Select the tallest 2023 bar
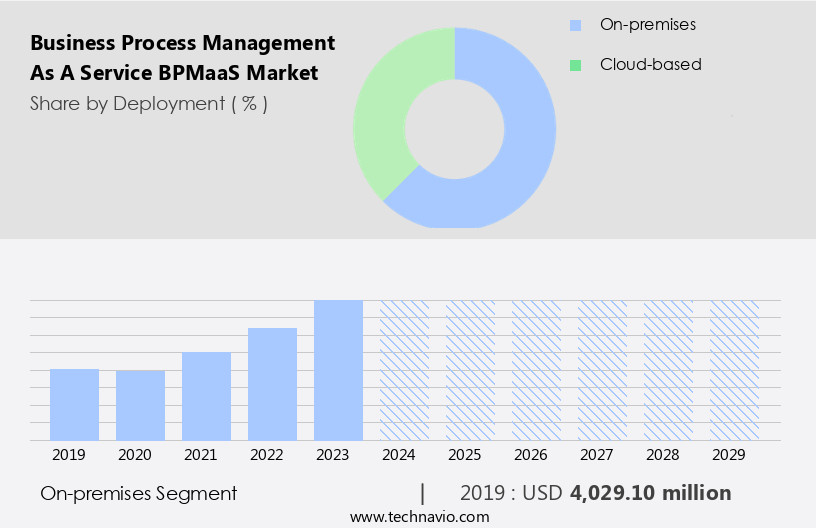 pyautogui.click(x=338, y=370)
